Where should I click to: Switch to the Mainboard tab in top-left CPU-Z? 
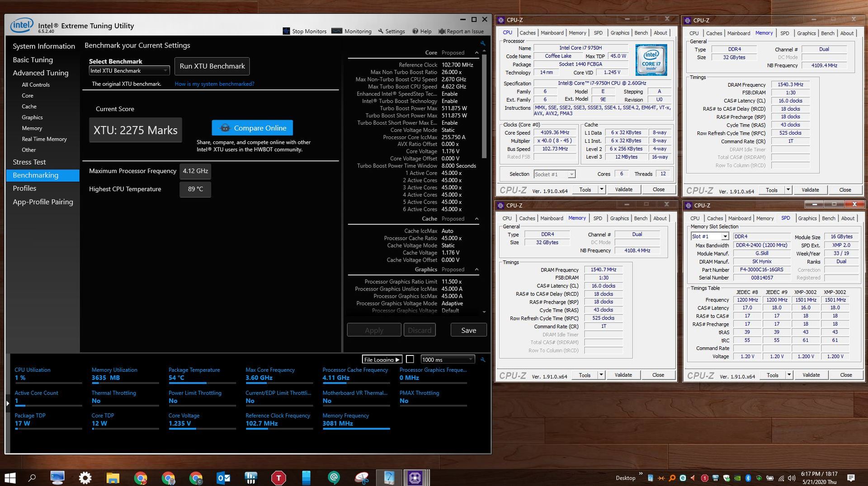[x=552, y=33]
